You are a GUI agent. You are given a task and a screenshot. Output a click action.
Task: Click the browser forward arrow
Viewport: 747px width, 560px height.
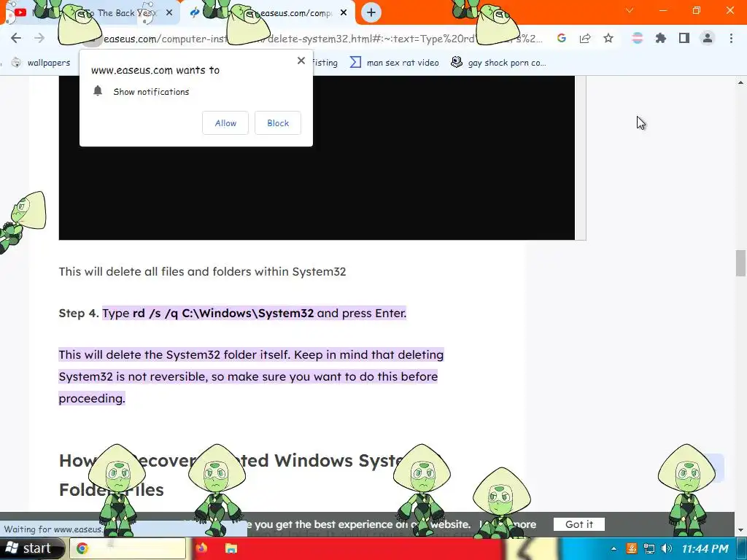[x=39, y=38]
